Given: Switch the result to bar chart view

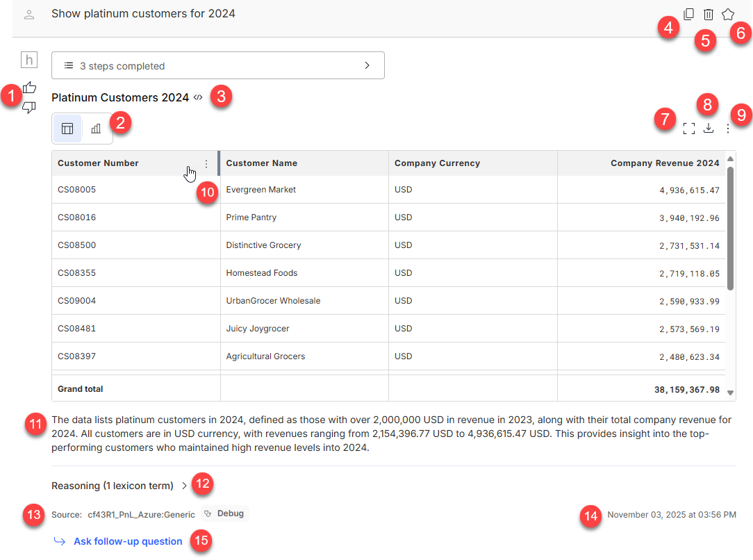Looking at the screenshot, I should [x=95, y=128].
